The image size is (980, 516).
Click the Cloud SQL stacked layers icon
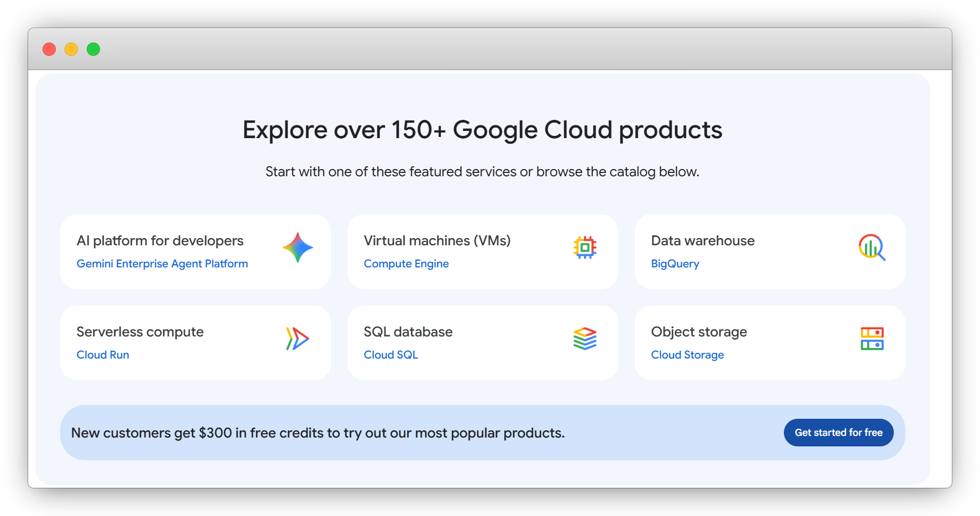(x=585, y=339)
